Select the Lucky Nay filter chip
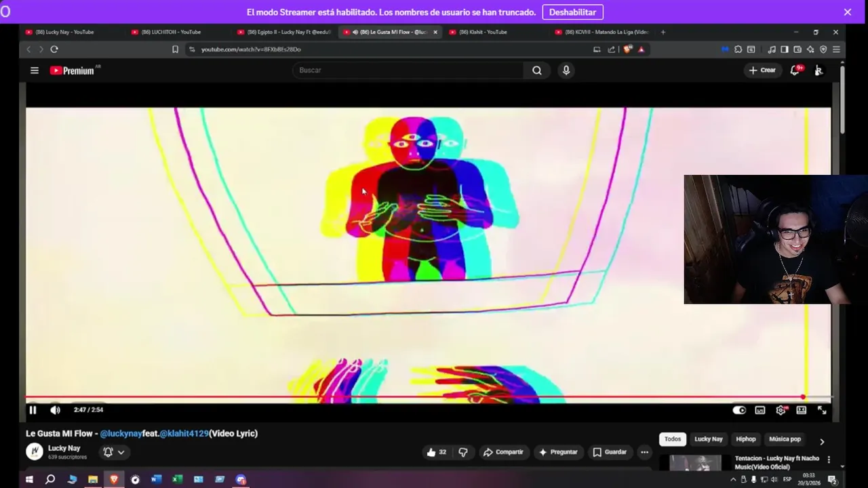The height and width of the screenshot is (488, 868). coord(709,439)
